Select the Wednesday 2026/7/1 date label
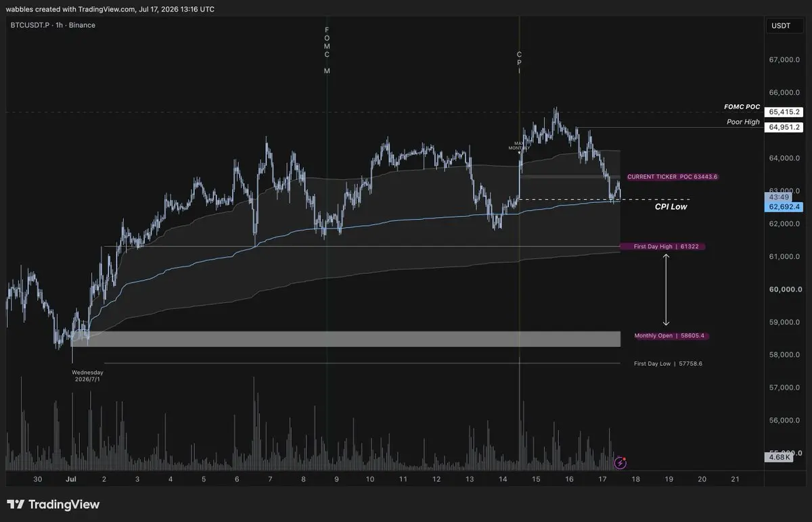The height and width of the screenshot is (522, 812). point(87,376)
